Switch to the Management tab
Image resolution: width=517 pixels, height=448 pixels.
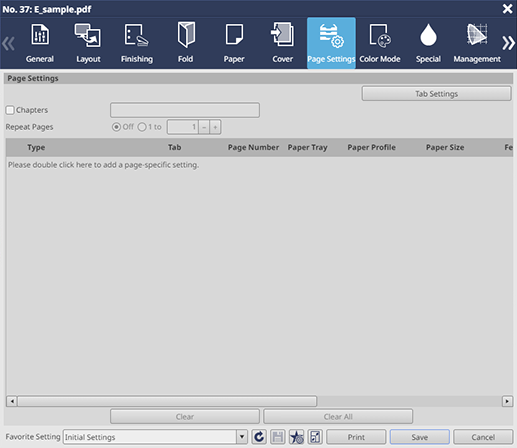coord(477,43)
